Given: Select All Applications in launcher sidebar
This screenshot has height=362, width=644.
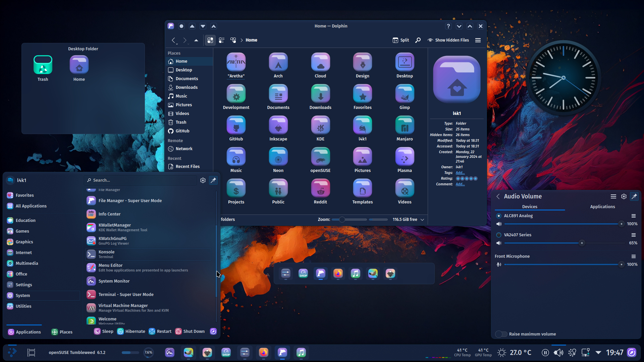Looking at the screenshot, I should click(x=43, y=206).
